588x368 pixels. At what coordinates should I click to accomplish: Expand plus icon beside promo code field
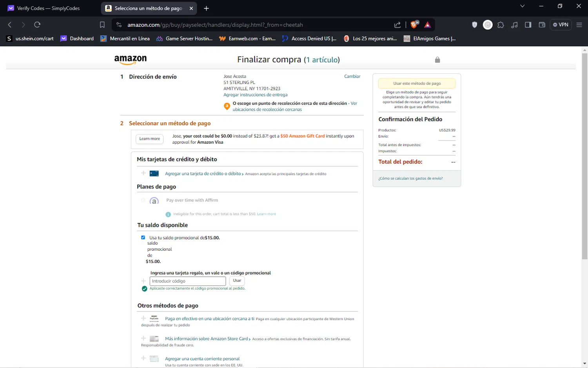[143, 281]
